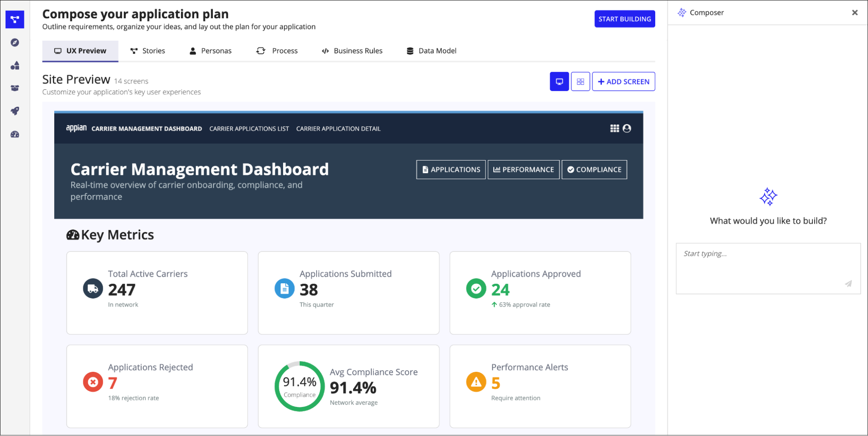Screen dimensions: 868x436
Task: Click the ADD SCREEN button
Action: (x=624, y=82)
